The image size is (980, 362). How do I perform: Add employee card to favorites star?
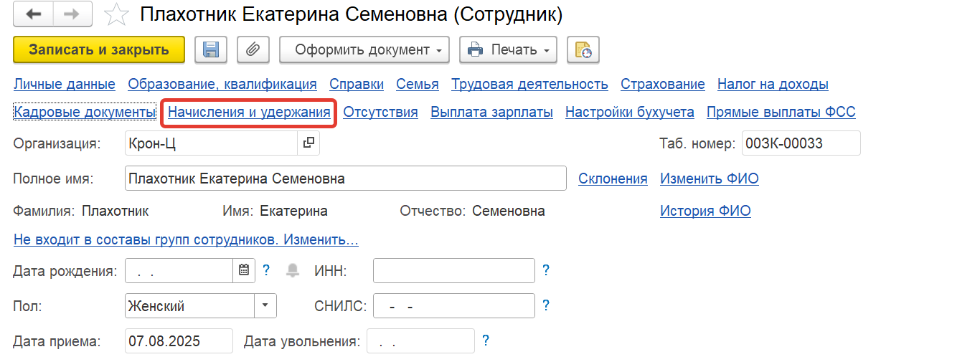[116, 14]
